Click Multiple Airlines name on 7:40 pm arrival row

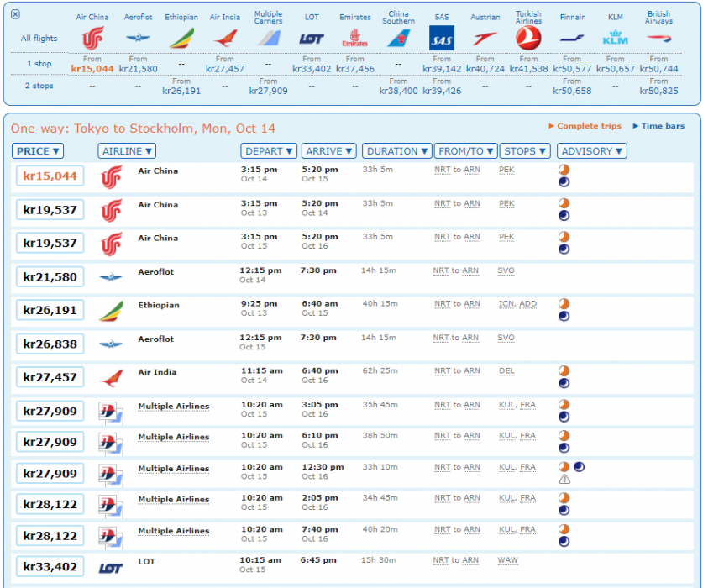coord(174,531)
